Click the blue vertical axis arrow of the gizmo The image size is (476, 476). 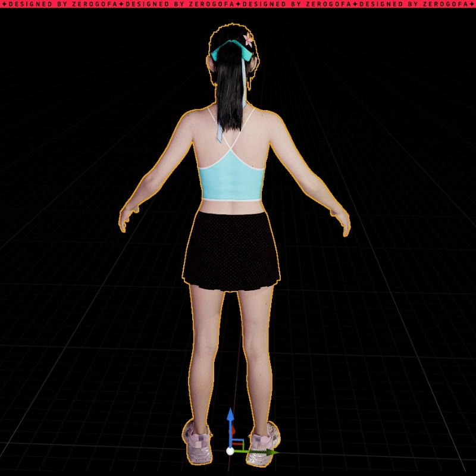click(x=230, y=415)
